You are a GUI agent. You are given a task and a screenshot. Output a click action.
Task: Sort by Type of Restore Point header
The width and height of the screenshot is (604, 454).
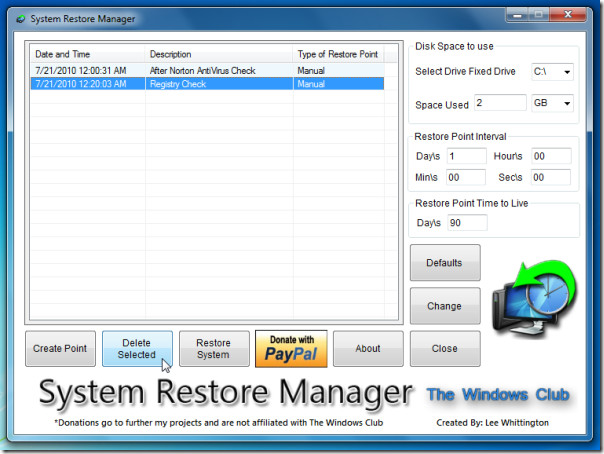[339, 54]
